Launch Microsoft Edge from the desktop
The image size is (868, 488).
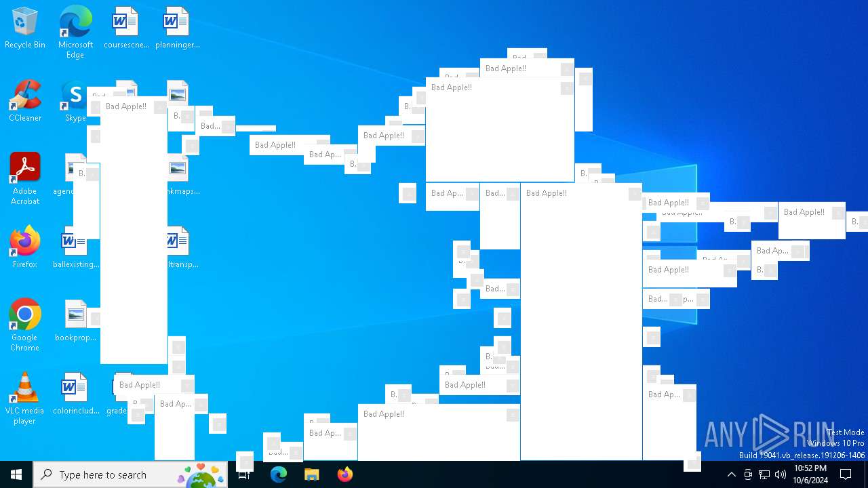click(75, 33)
